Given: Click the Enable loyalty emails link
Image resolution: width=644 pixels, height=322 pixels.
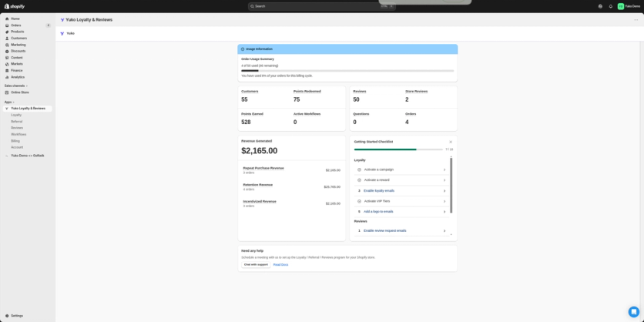Looking at the screenshot, I should pyautogui.click(x=379, y=190).
